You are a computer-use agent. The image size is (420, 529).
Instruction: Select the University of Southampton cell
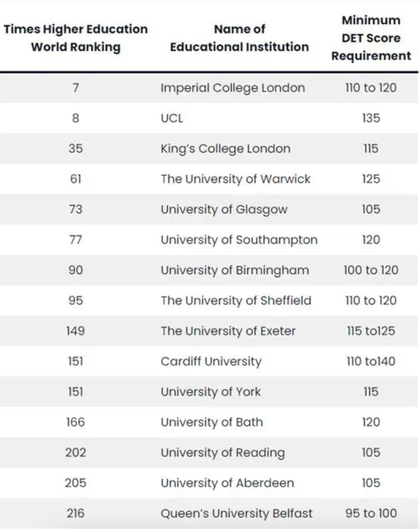239,240
